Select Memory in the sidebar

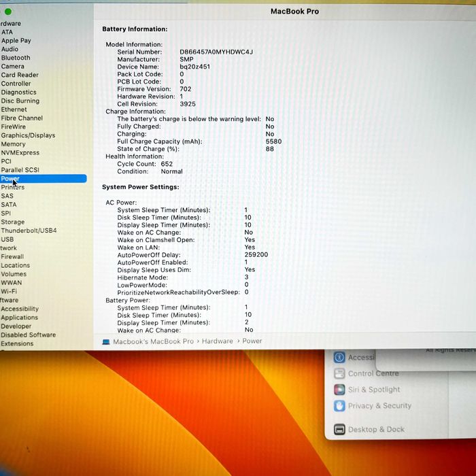point(13,144)
